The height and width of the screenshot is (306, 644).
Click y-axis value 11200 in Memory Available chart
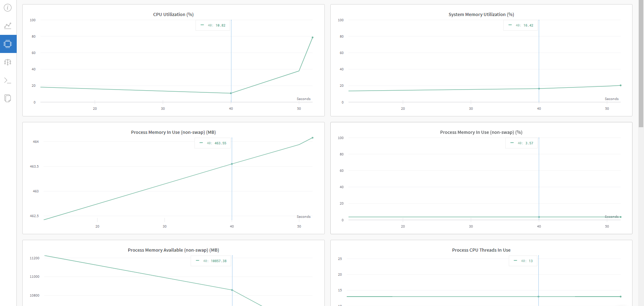point(34,258)
